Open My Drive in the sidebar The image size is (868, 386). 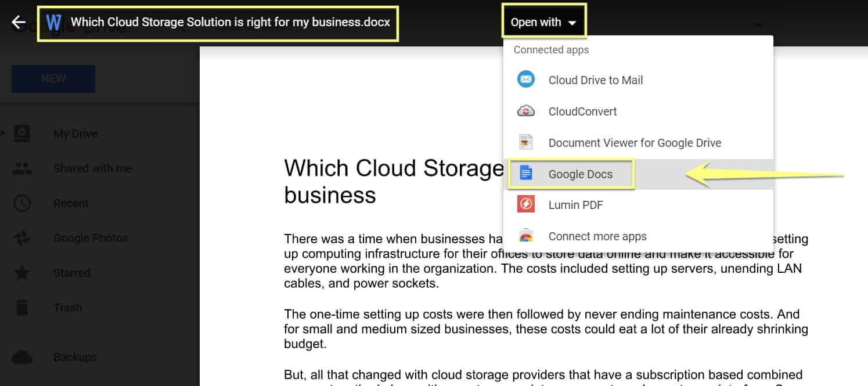pos(75,134)
